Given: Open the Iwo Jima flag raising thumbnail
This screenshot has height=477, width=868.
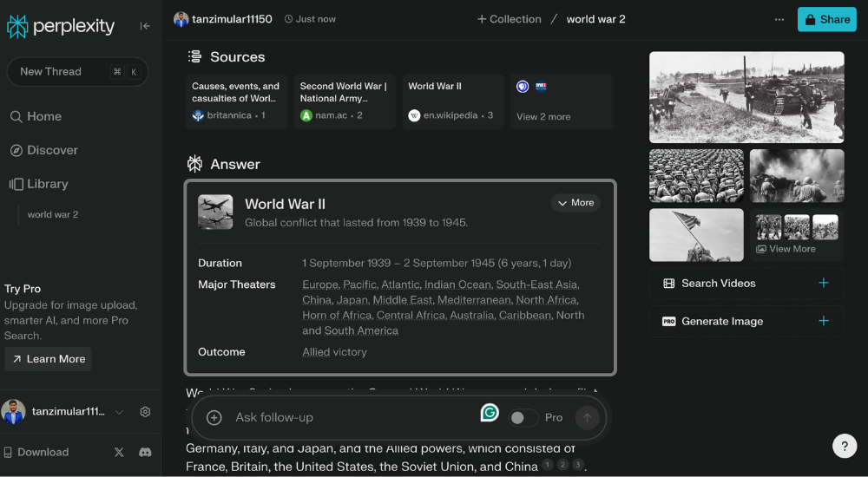Looking at the screenshot, I should [696, 234].
